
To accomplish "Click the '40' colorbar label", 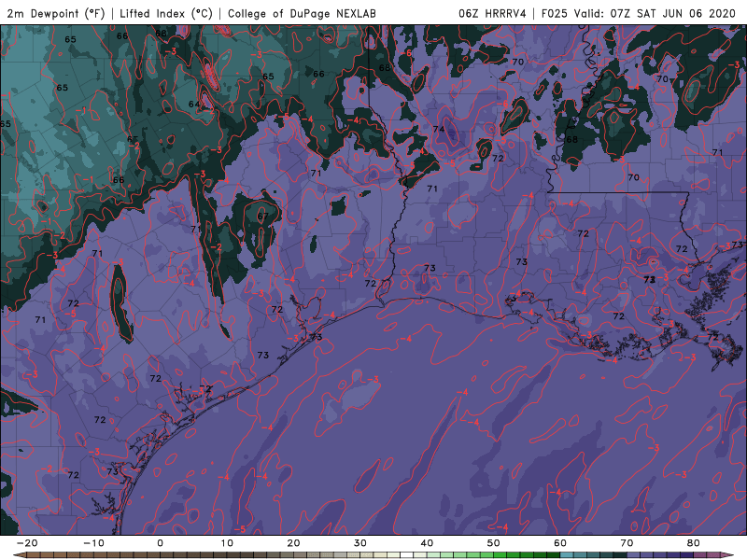I will (x=427, y=543).
